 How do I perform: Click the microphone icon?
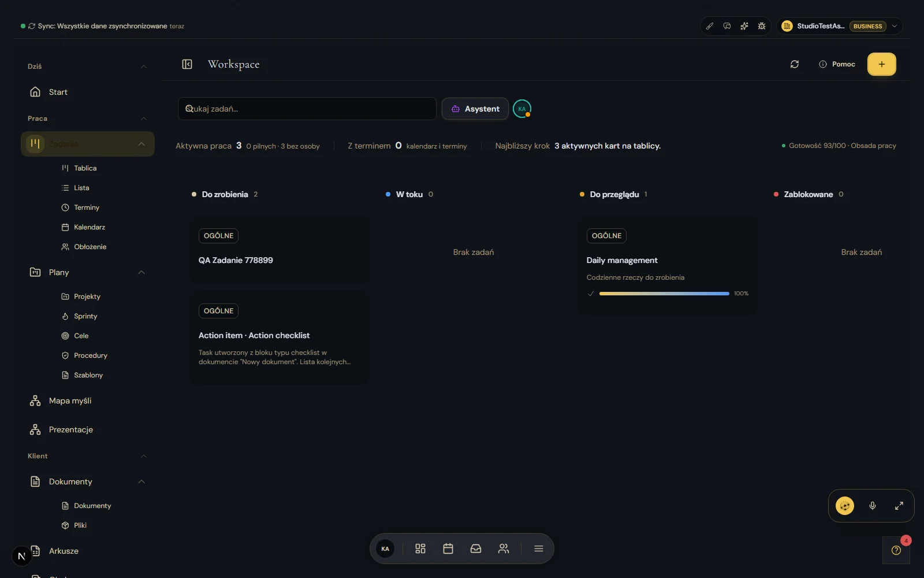[873, 506]
